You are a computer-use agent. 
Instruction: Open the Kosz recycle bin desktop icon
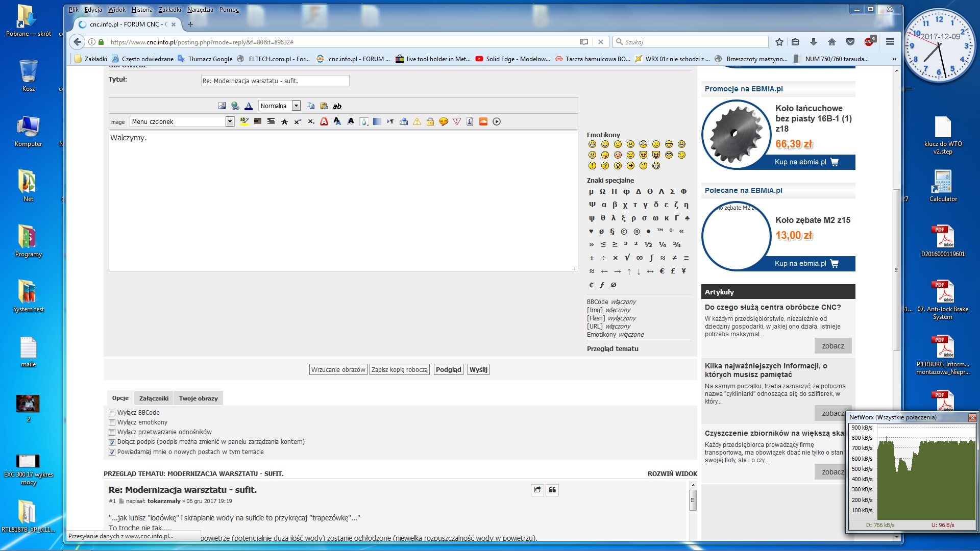tap(29, 76)
